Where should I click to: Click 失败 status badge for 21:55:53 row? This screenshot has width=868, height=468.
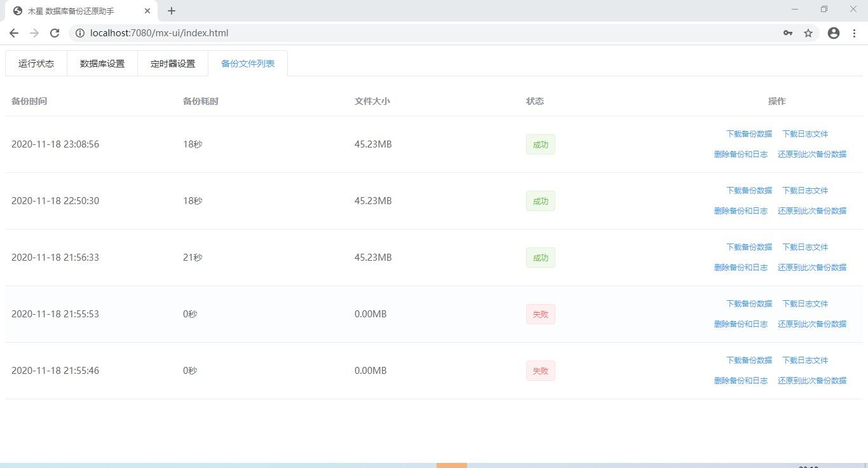541,314
